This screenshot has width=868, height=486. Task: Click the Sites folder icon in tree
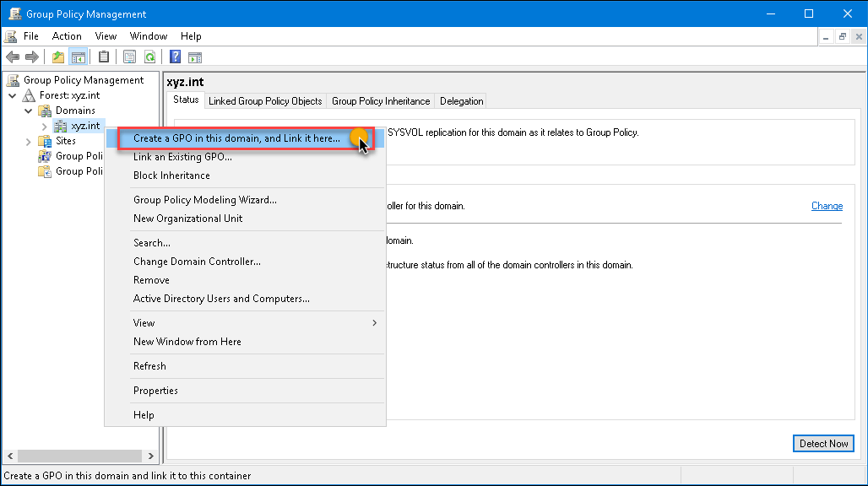[45, 141]
